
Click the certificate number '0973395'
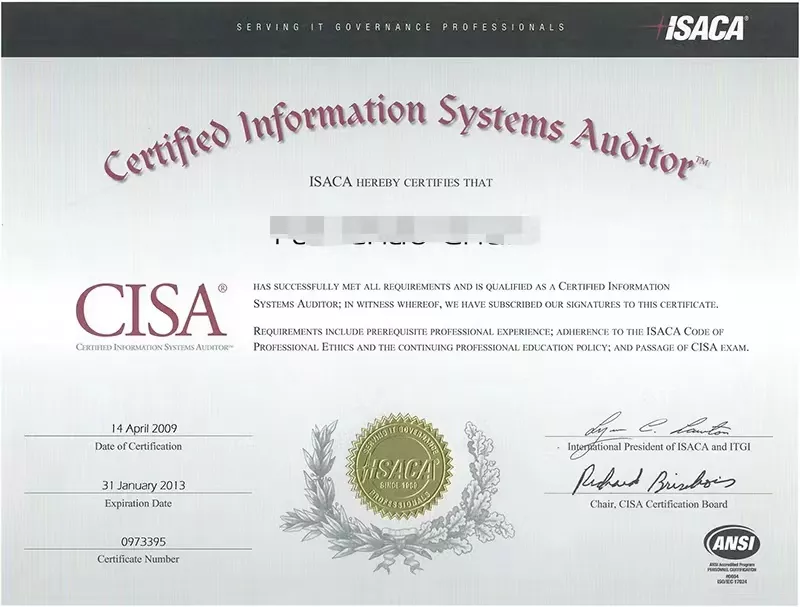click(143, 541)
